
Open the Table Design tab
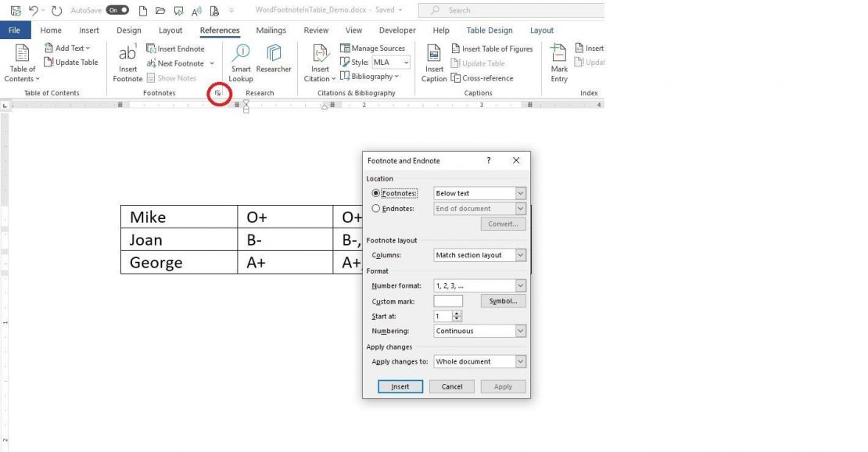(489, 30)
